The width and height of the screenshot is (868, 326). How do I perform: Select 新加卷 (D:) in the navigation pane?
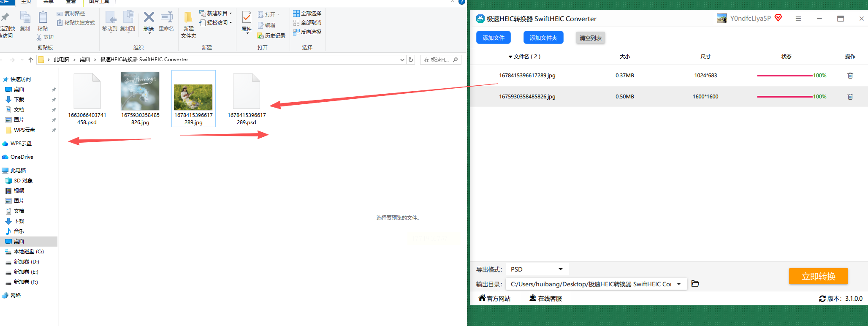coord(26,262)
